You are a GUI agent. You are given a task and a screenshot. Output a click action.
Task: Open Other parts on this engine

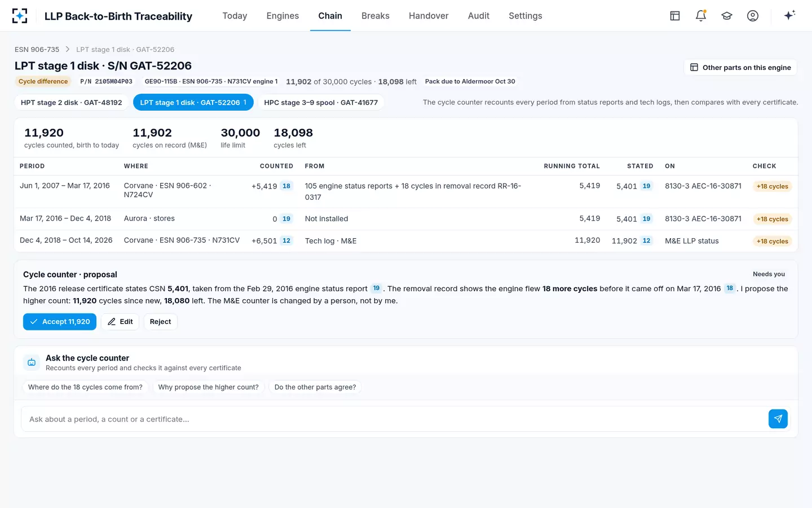point(740,68)
